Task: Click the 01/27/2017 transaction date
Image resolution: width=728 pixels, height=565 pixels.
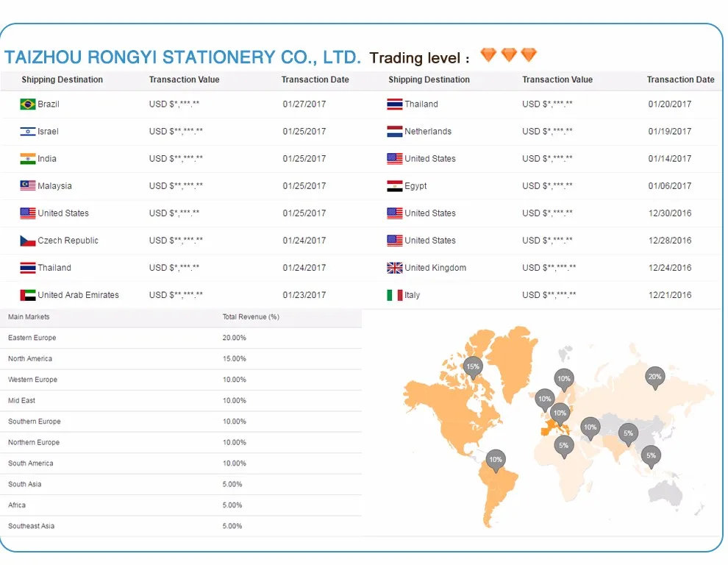Action: pyautogui.click(x=304, y=104)
